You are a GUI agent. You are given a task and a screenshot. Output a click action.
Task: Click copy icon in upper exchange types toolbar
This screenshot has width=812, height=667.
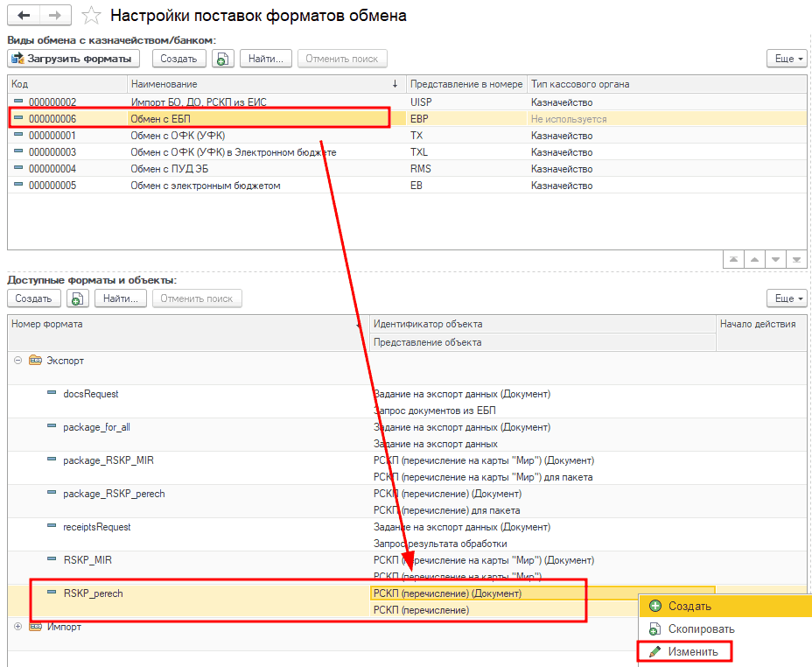tap(223, 59)
